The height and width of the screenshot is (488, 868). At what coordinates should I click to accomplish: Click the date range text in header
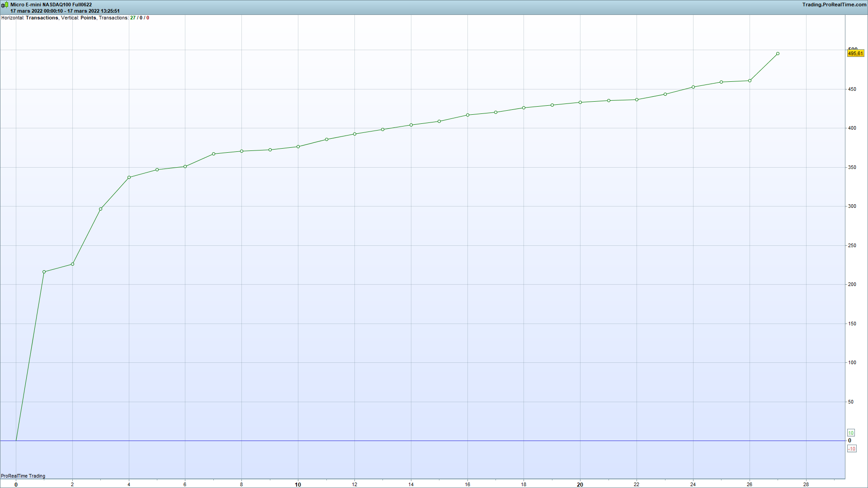(x=65, y=11)
